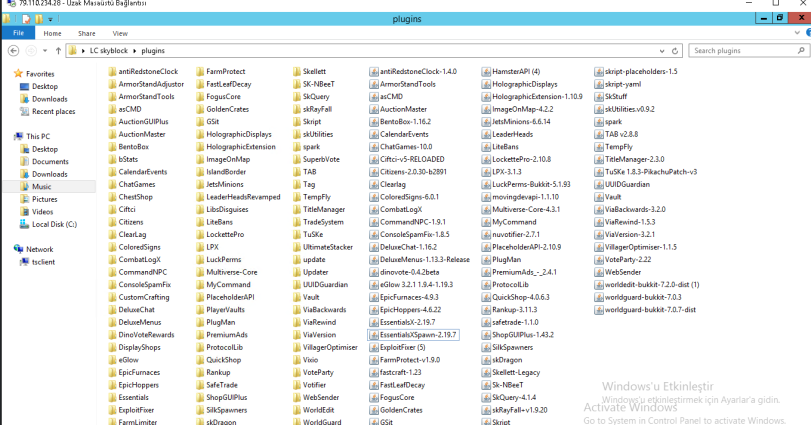This screenshot has height=425, width=811.
Task: Select the LuckPerms-Bukkit-5.1.93 jar icon
Action: pyautogui.click(x=486, y=185)
